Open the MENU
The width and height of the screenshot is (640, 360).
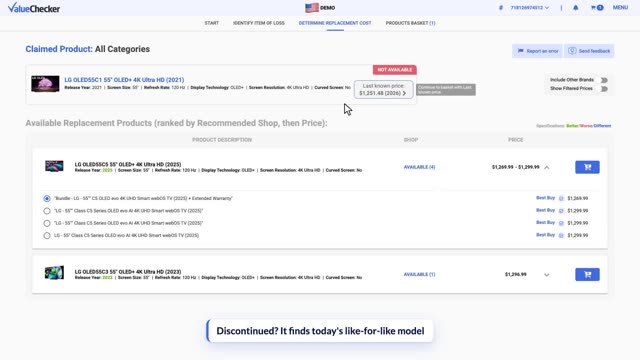click(x=620, y=7)
